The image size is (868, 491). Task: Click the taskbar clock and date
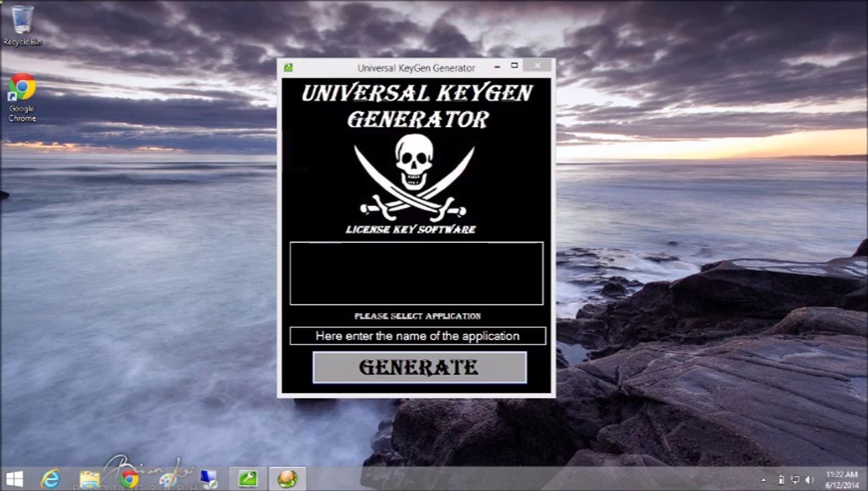pyautogui.click(x=841, y=479)
